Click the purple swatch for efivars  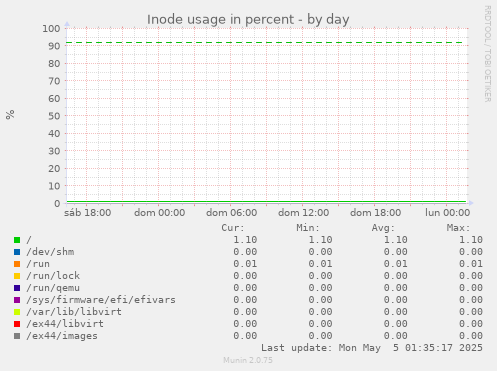(x=17, y=300)
